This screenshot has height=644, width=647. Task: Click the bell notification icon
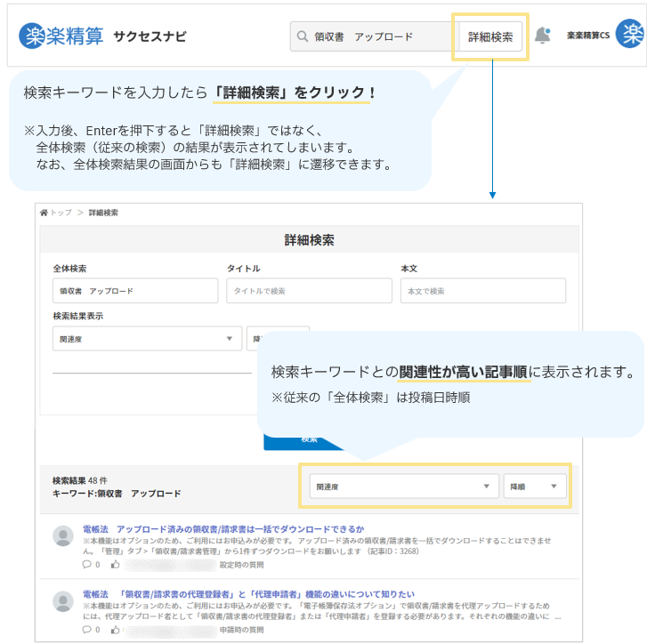click(x=542, y=36)
